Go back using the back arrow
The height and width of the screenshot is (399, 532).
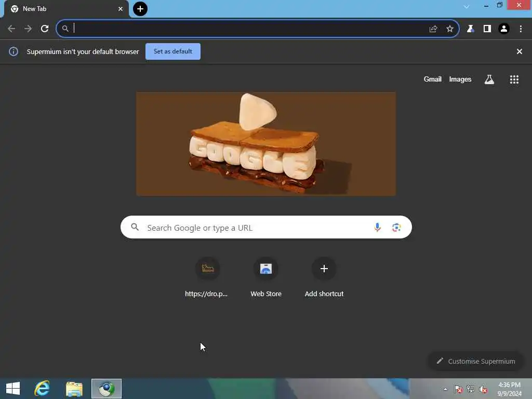[x=11, y=29]
